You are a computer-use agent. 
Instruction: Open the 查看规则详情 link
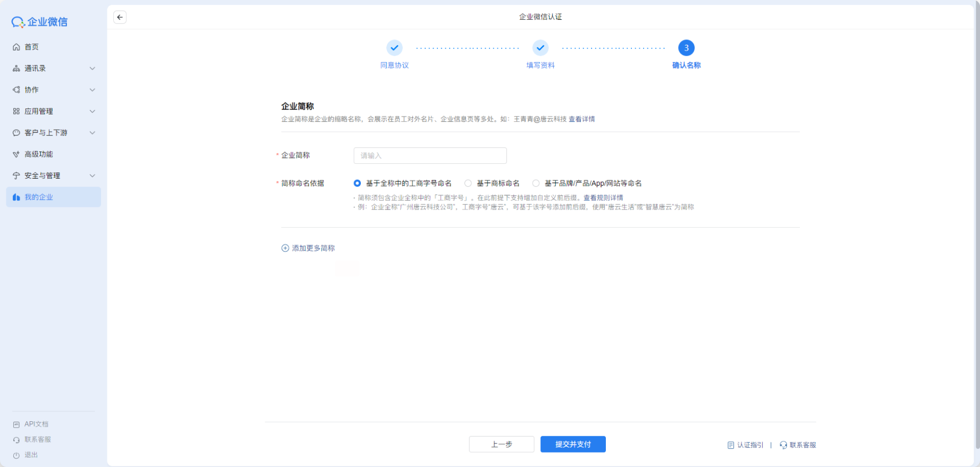pyautogui.click(x=603, y=198)
